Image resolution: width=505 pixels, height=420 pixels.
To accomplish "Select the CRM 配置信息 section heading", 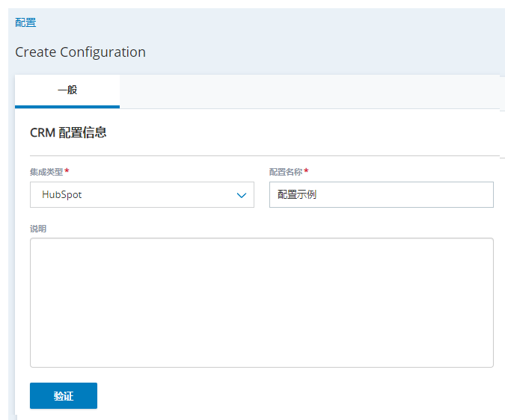I will point(68,132).
